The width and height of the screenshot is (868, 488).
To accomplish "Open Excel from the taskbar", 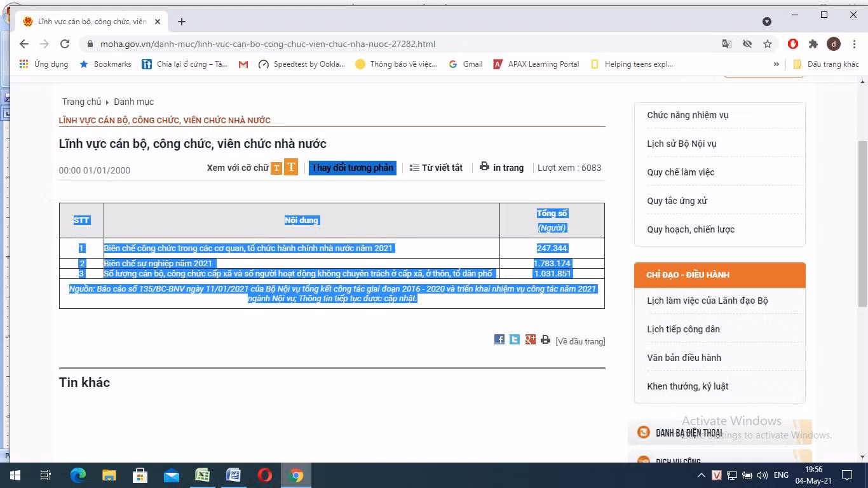I will (x=203, y=475).
